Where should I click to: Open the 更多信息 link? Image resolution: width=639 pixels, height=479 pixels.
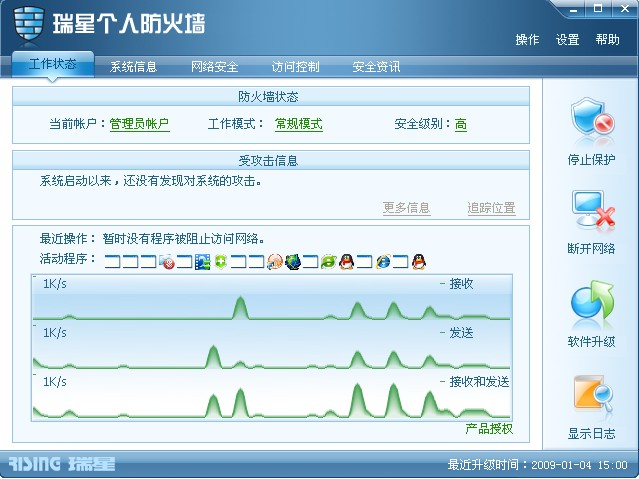[406, 208]
